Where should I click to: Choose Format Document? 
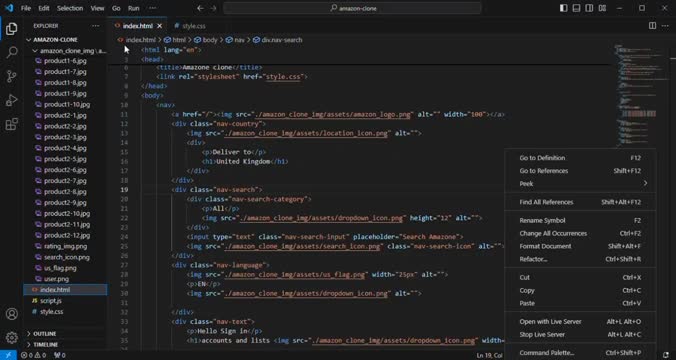pyautogui.click(x=580, y=247)
